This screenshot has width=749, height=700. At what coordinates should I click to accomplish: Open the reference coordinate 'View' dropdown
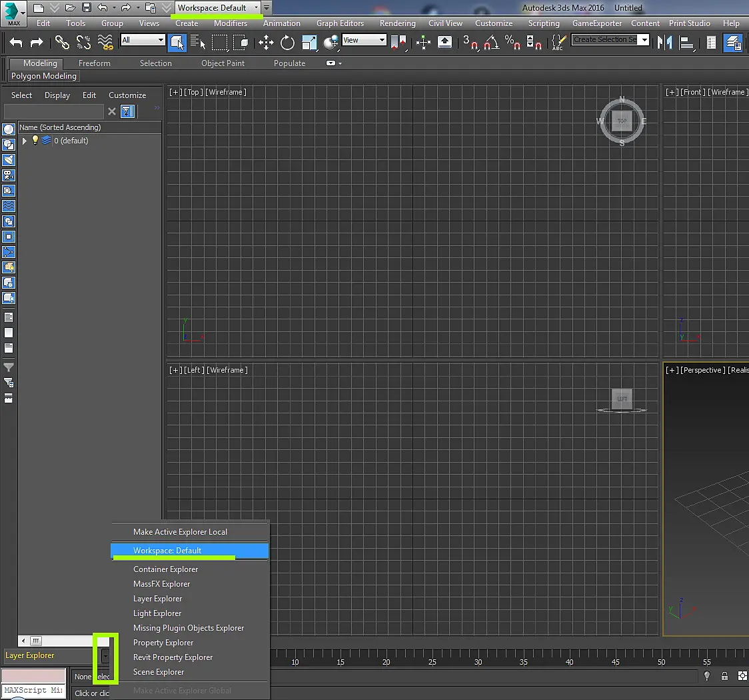point(364,40)
